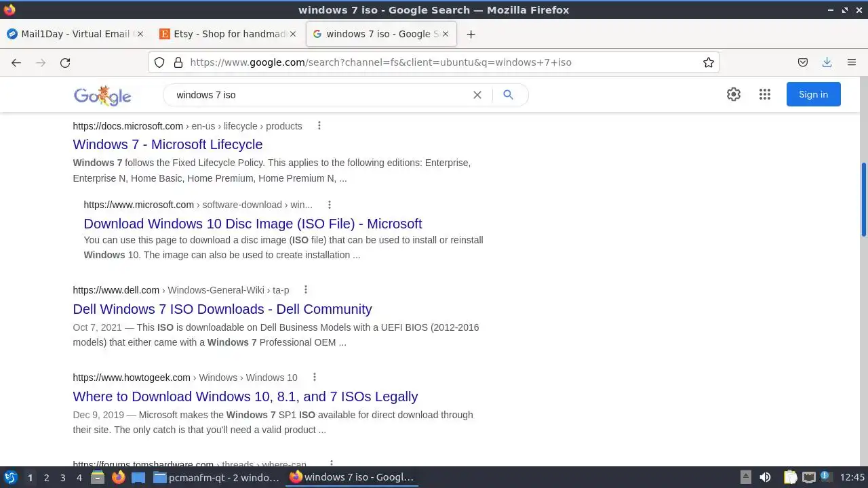Open the volume control in system tray
The width and height of the screenshot is (868, 488).
click(x=766, y=477)
